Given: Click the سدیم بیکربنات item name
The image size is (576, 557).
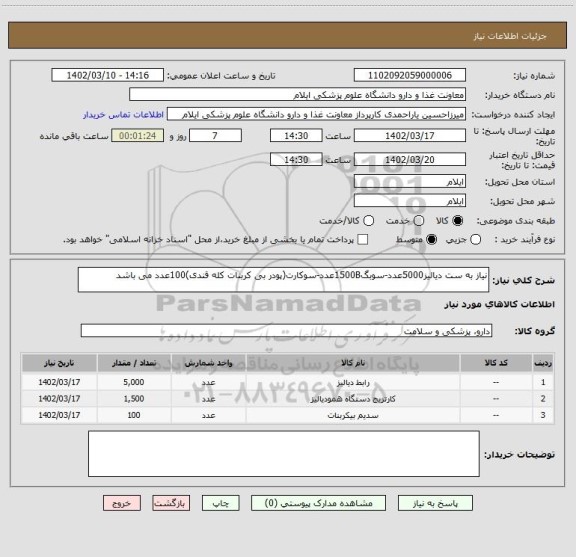Looking at the screenshot, I should (353, 415).
